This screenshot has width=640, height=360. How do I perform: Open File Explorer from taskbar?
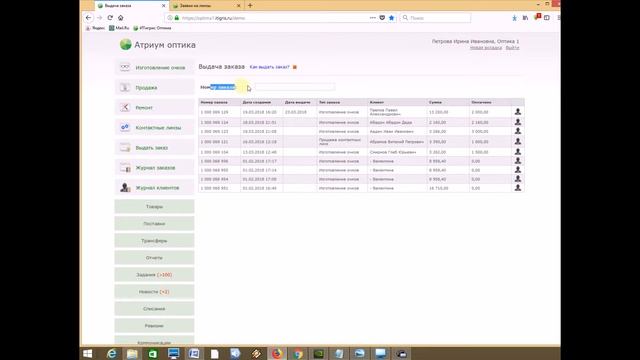click(132, 353)
